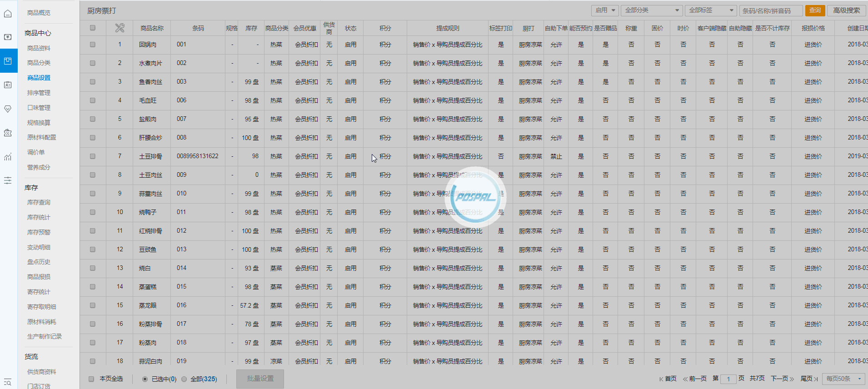The height and width of the screenshot is (389, 868).
Task: Select the 已选中(0) radio button
Action: click(145, 379)
